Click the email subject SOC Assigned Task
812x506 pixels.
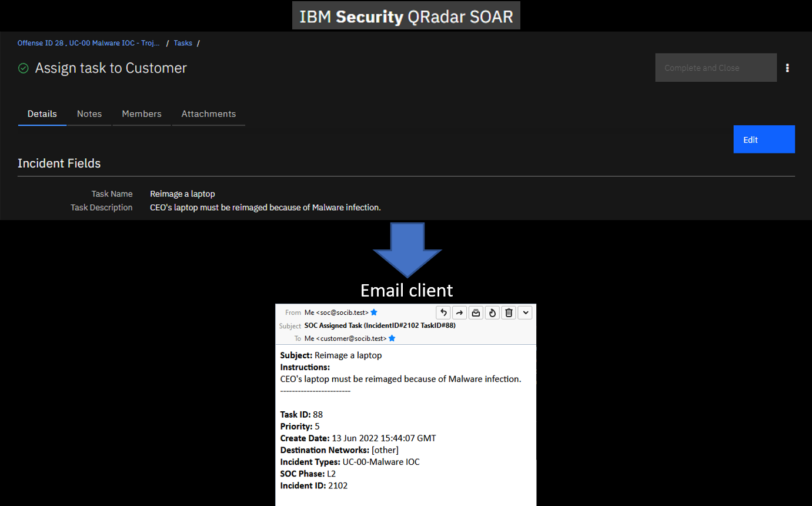click(380, 325)
